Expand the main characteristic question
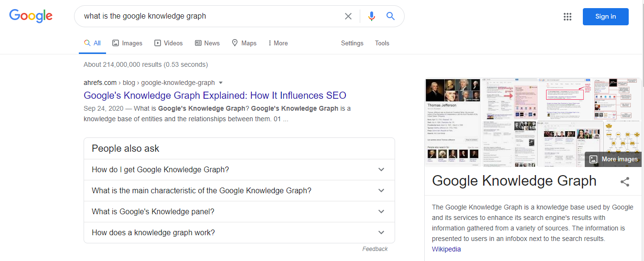The image size is (644, 261). 239,190
